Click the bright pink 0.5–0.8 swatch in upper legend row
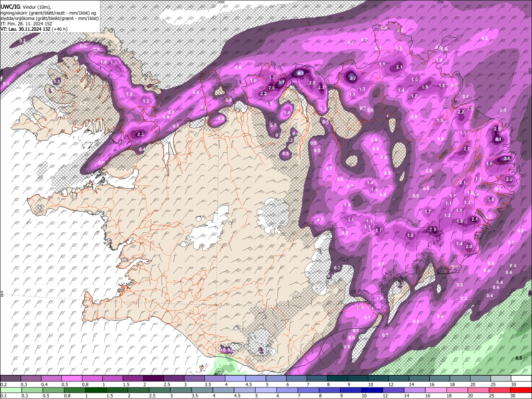Viewport: 532px width, 399px height. [71, 379]
